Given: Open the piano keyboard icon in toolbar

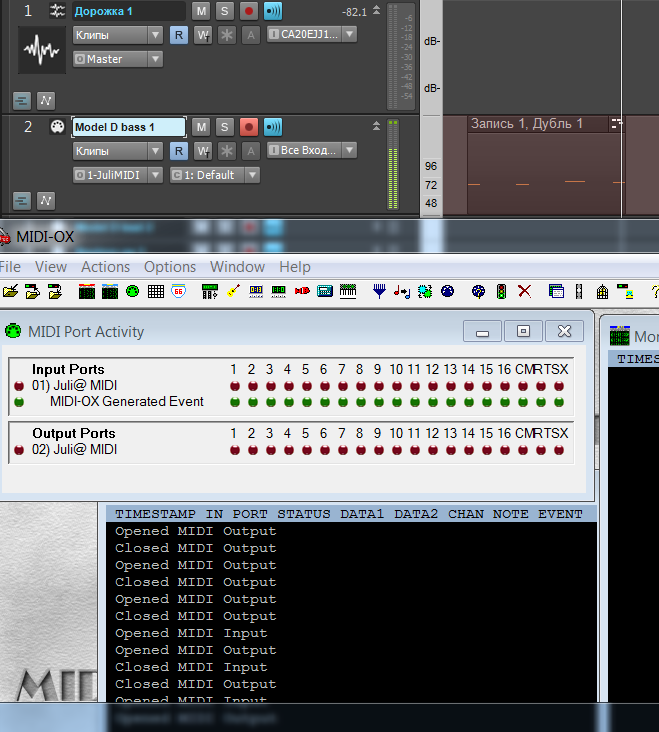Looking at the screenshot, I should coord(348,291).
